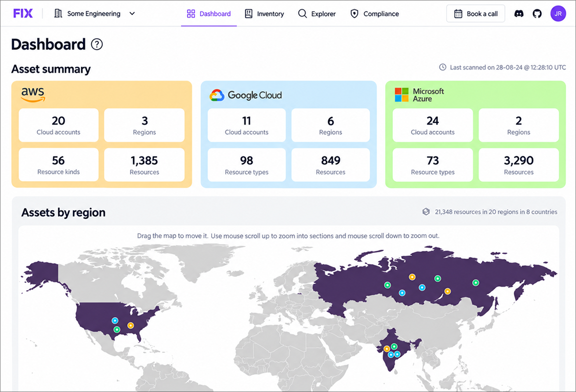
Task: Open the Inventory tab
Action: [264, 14]
